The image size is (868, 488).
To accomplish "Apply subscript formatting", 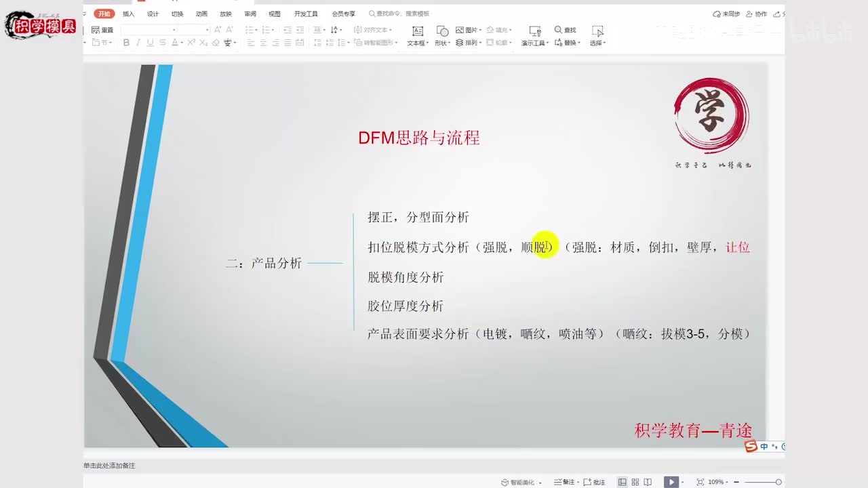I will [203, 43].
